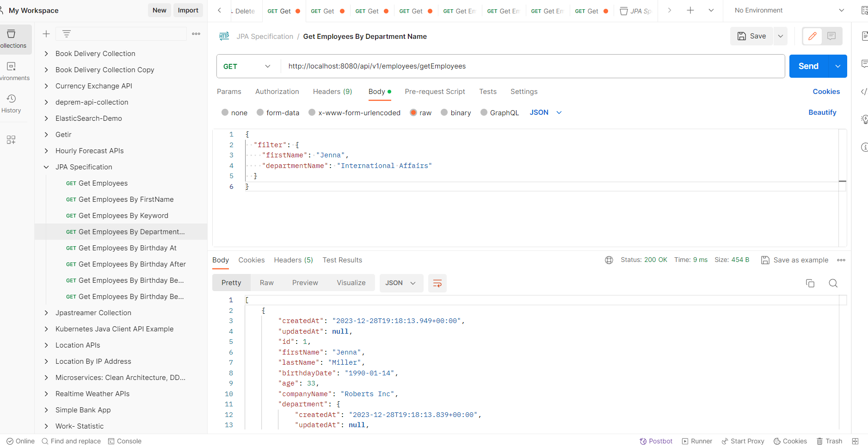Click the request URL input field
Viewport: 868px width, 448px height.
(x=532, y=66)
